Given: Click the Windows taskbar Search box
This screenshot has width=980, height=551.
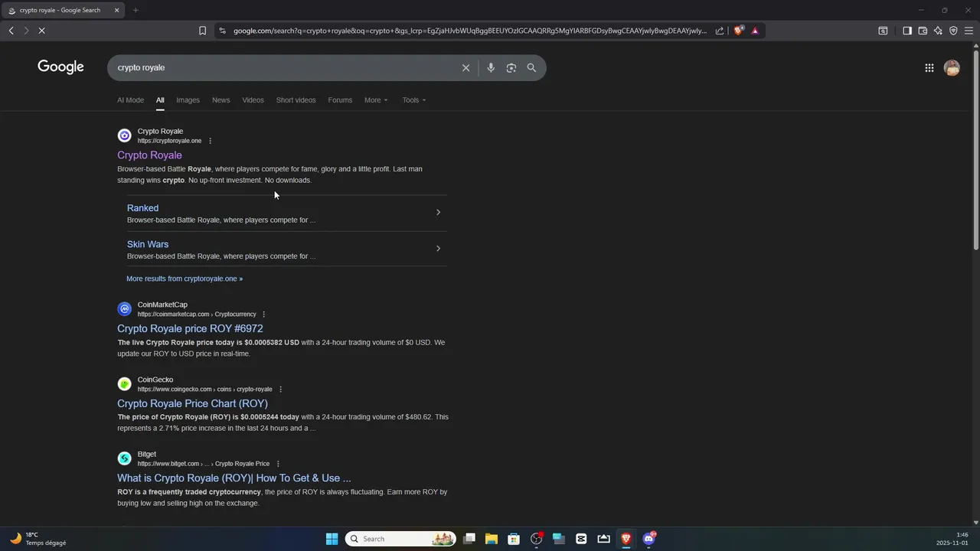Looking at the screenshot, I should [x=400, y=539].
